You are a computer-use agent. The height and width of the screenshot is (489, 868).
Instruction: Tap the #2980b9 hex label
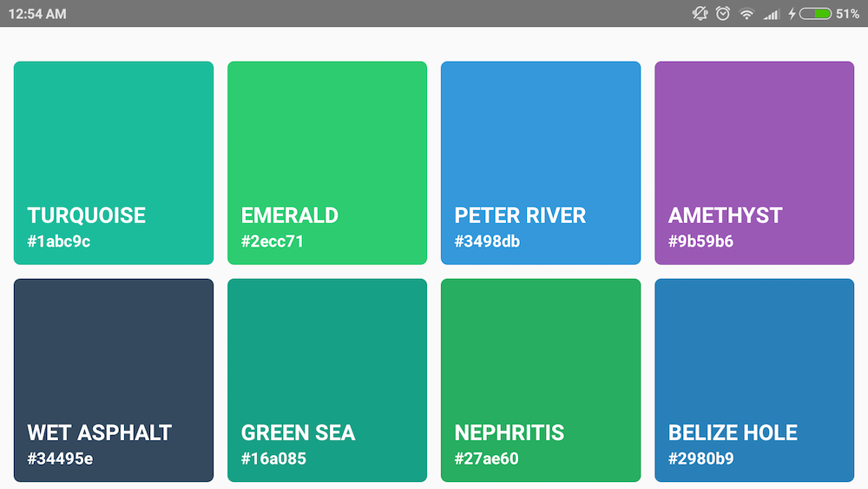pyautogui.click(x=700, y=459)
